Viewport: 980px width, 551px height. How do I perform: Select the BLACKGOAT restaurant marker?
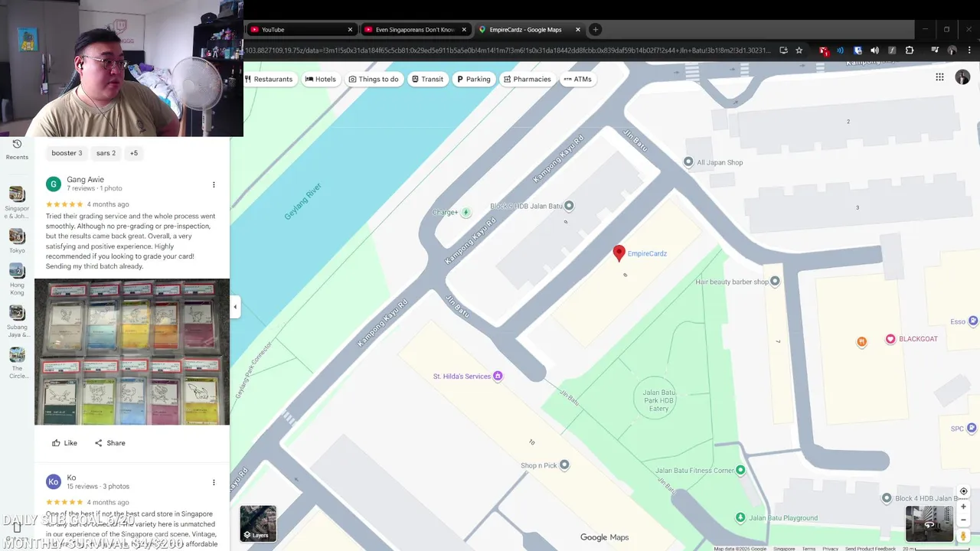pos(890,339)
